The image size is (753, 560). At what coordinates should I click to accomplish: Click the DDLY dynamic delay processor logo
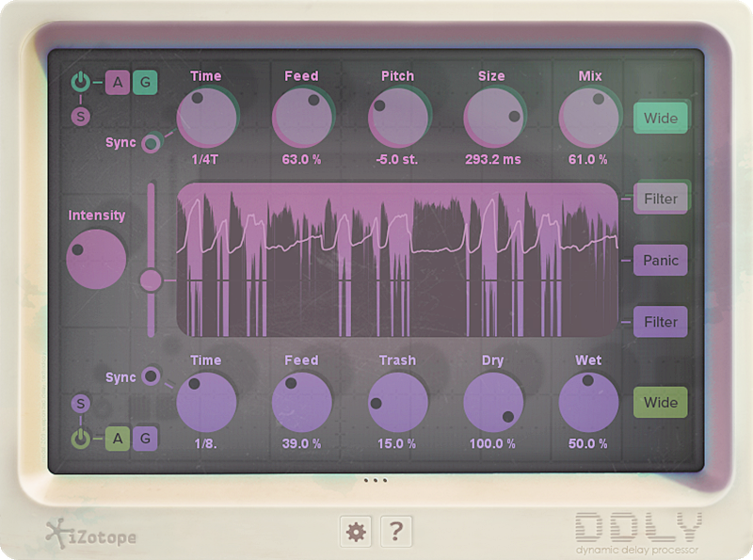[638, 533]
